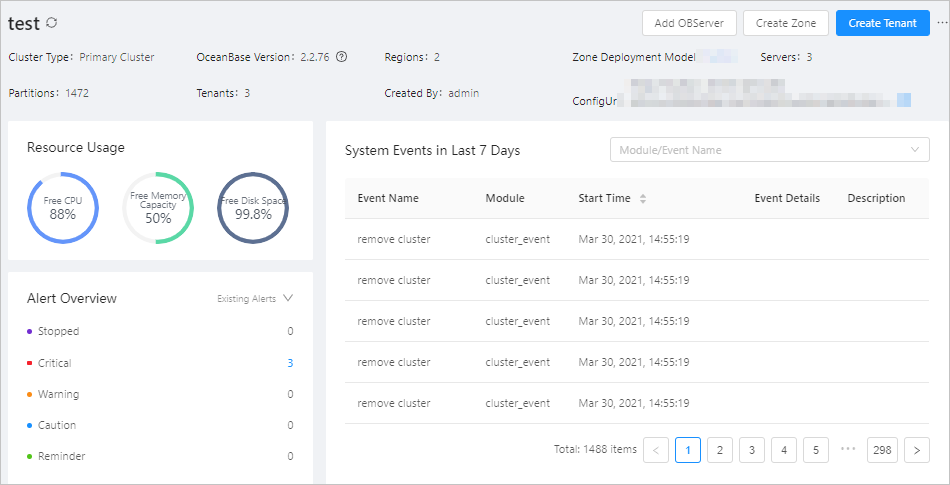Click the Free CPU 88% gauge
This screenshot has height=485, width=950.
63,208
